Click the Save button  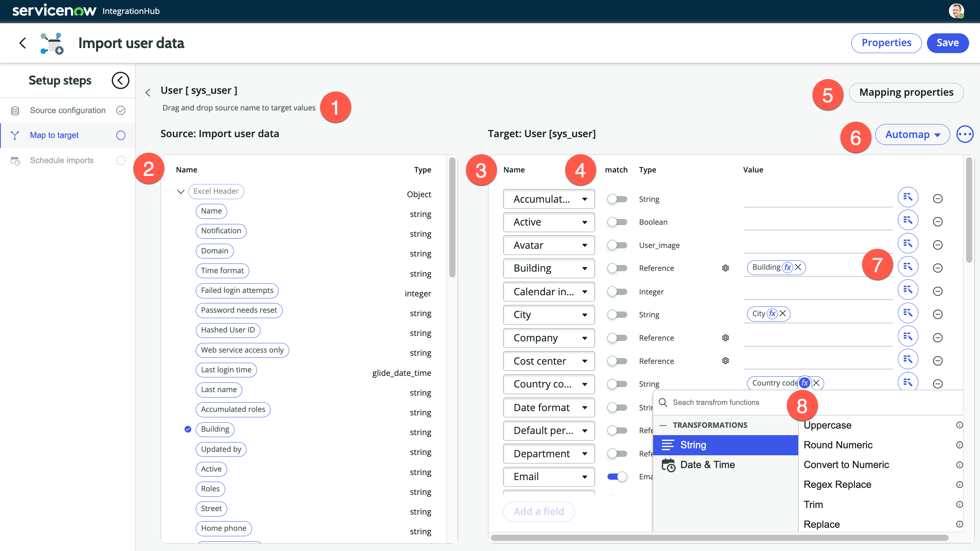tap(948, 43)
